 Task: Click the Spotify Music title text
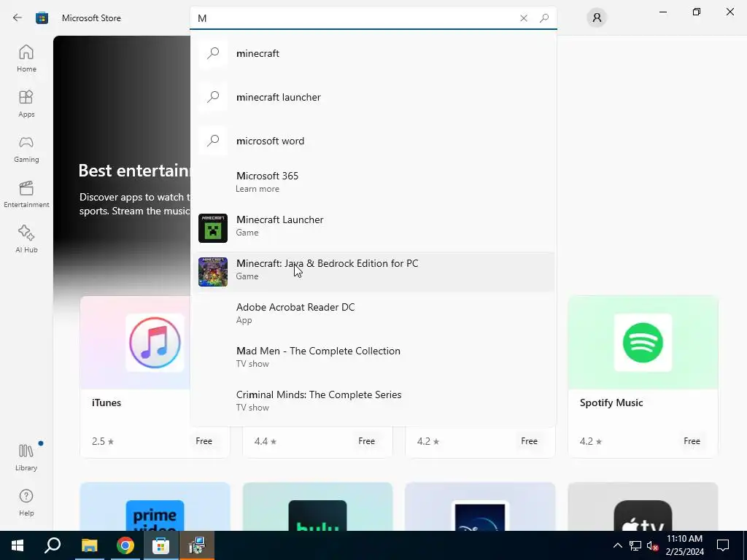(611, 402)
